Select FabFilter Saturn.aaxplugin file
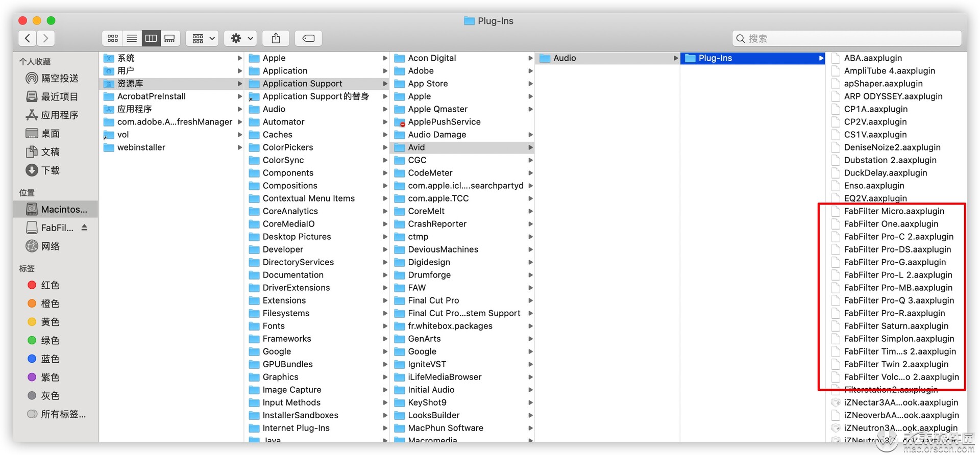Viewport: 980px width, 455px height. [896, 326]
